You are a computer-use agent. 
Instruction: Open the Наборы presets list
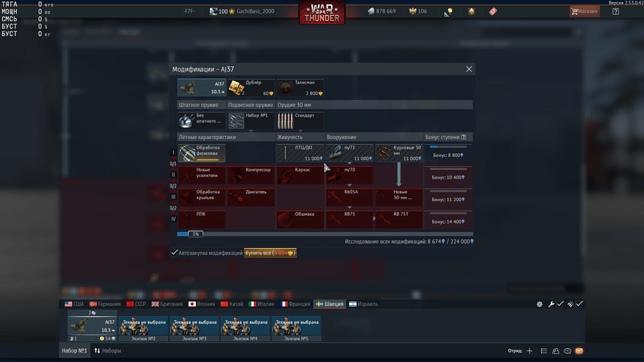(x=108, y=351)
